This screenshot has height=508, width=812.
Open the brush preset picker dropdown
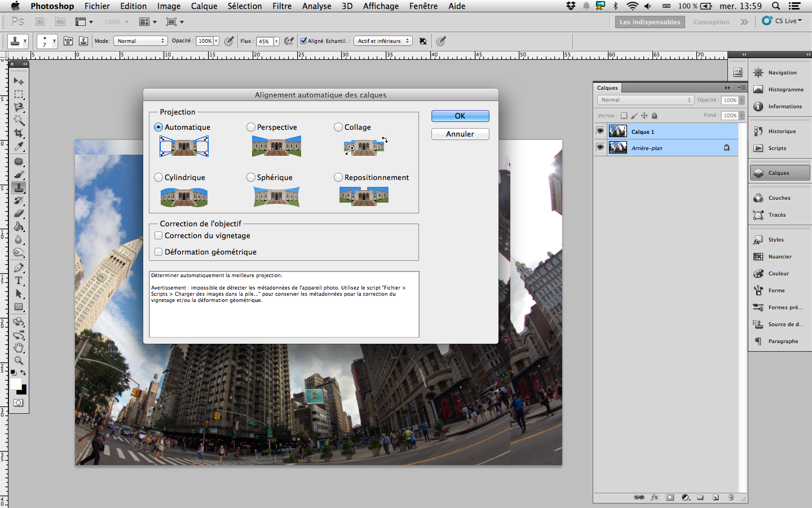click(54, 41)
